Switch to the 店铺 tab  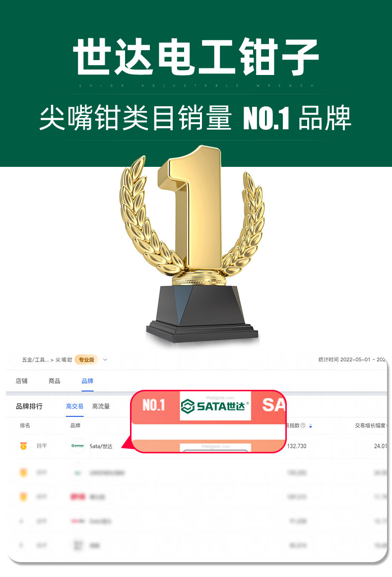click(x=22, y=381)
